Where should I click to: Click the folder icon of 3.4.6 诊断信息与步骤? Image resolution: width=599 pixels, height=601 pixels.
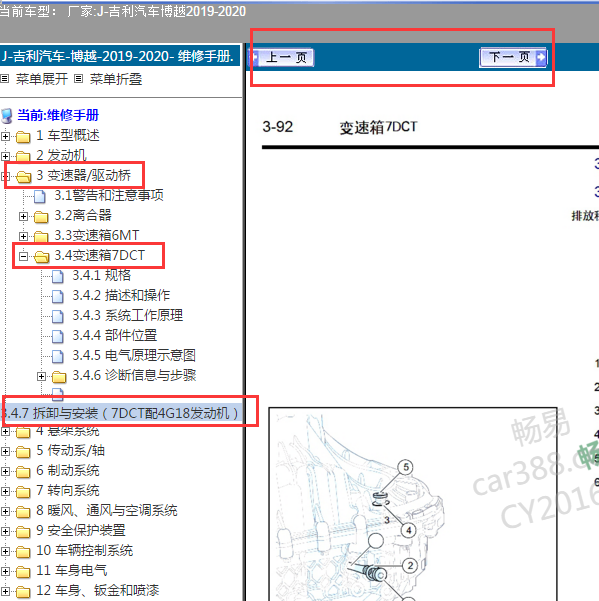(59, 376)
